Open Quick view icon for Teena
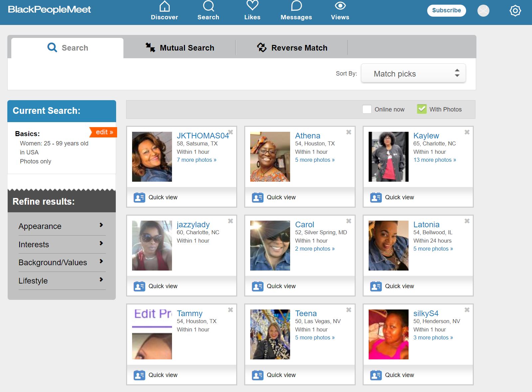The width and height of the screenshot is (532, 392). 258,375
